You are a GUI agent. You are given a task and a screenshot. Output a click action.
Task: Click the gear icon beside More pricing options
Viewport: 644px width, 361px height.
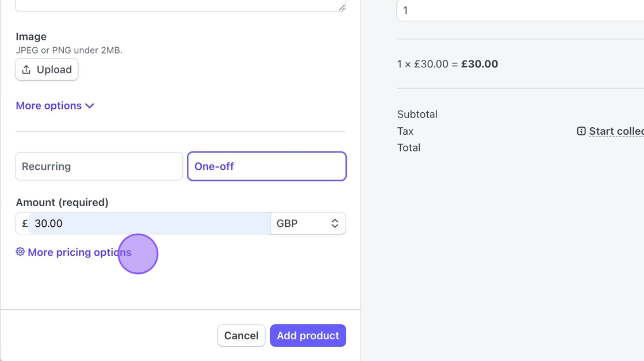(20, 252)
